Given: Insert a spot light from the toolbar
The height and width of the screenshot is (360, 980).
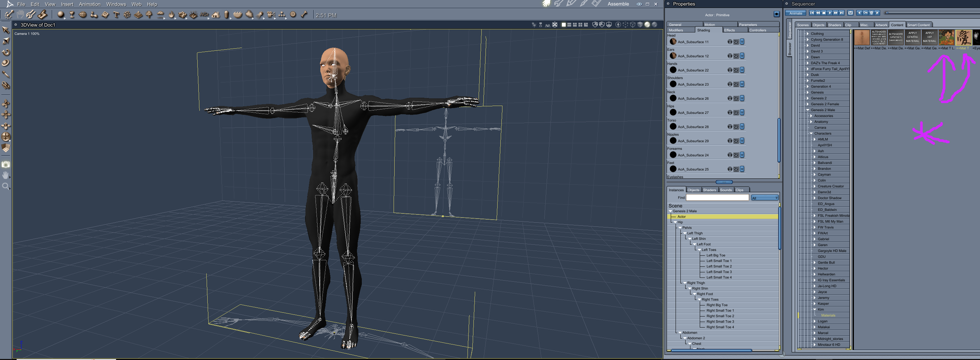Looking at the screenshot, I should click(x=260, y=15).
